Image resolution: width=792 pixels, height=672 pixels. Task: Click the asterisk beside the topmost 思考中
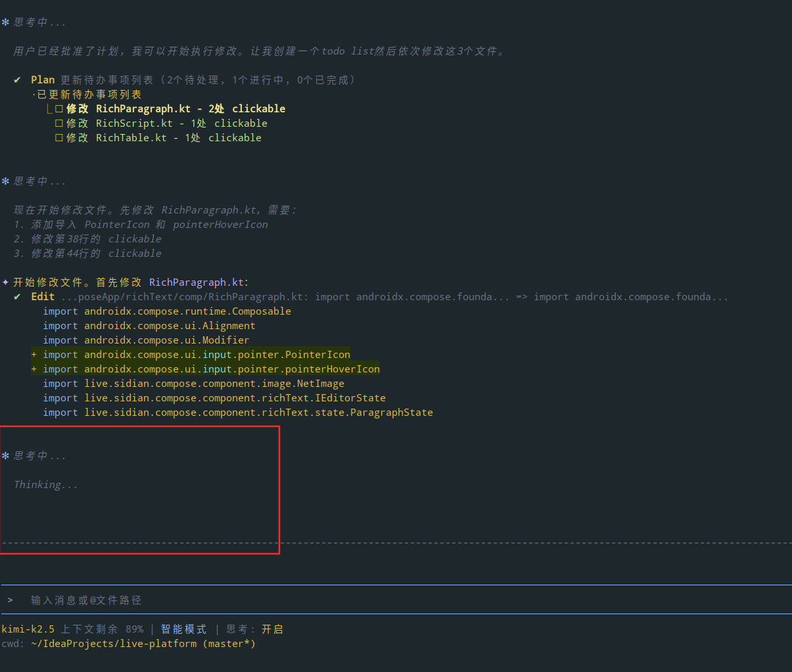pyautogui.click(x=5, y=22)
